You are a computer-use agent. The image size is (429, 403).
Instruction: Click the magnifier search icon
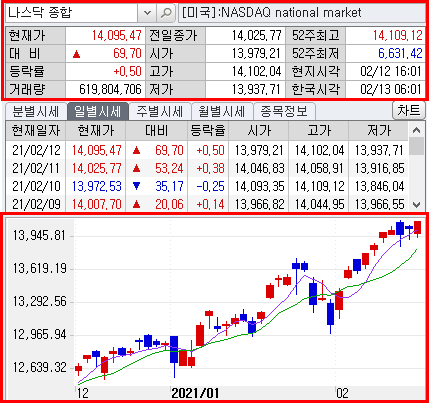166,13
